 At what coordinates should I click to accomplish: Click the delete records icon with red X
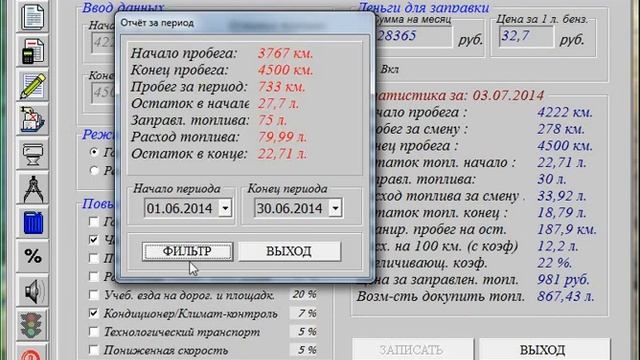(x=33, y=120)
